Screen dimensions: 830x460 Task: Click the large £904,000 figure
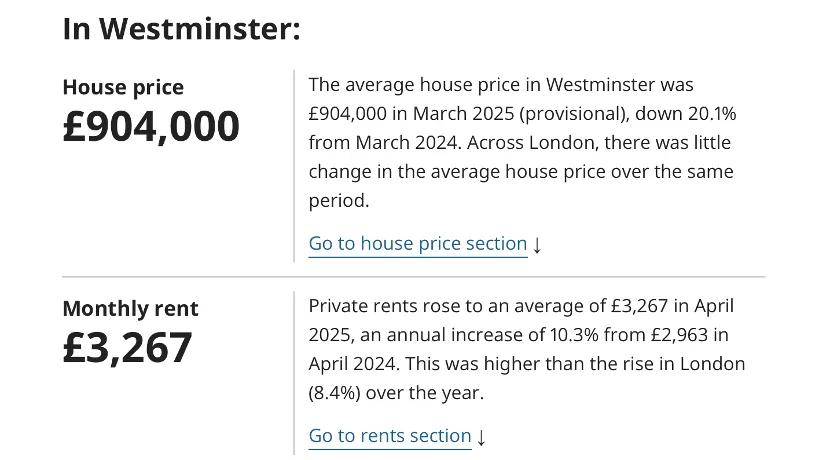151,127
